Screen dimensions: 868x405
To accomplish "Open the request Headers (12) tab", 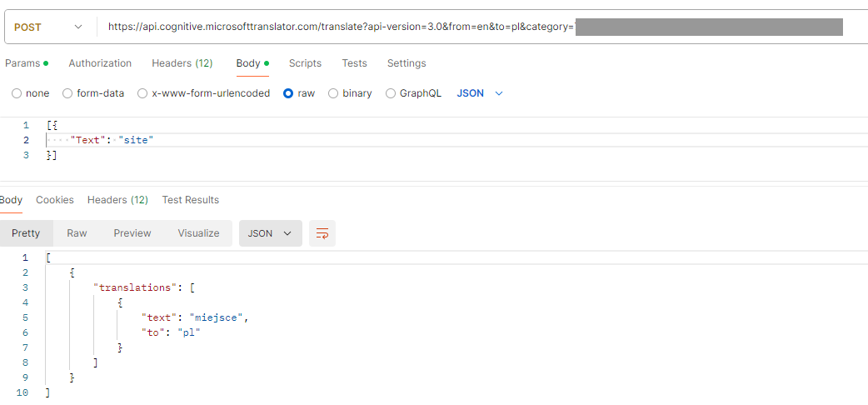I will click(182, 63).
